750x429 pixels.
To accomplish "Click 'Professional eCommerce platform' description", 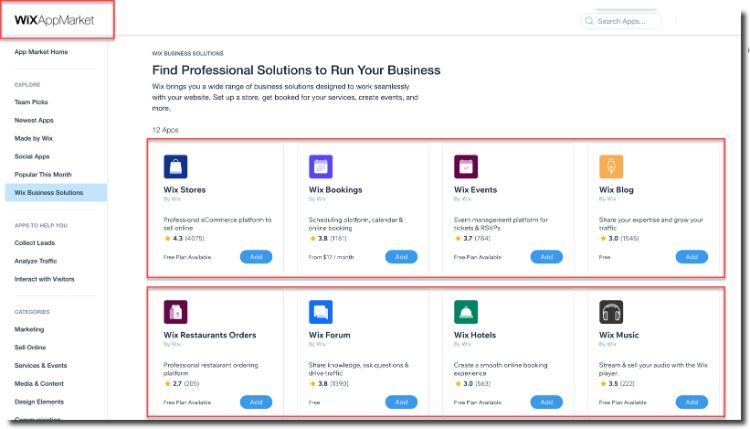I will pos(217,224).
